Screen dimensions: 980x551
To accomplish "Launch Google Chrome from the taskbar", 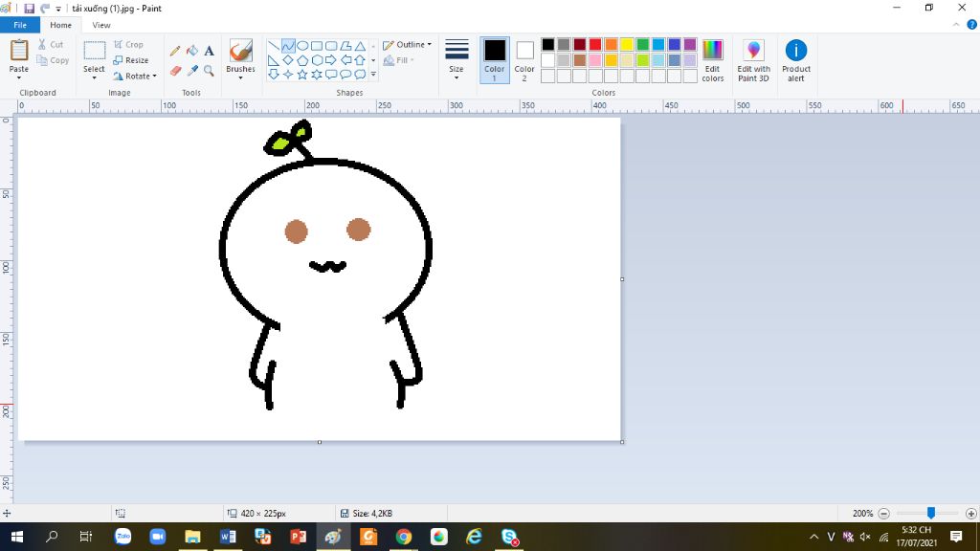I will click(x=404, y=537).
